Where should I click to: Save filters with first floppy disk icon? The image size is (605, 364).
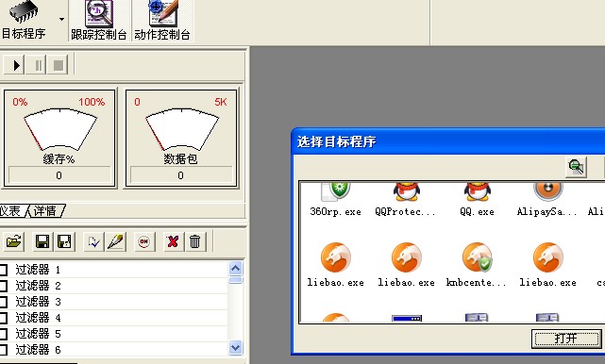click(x=42, y=241)
